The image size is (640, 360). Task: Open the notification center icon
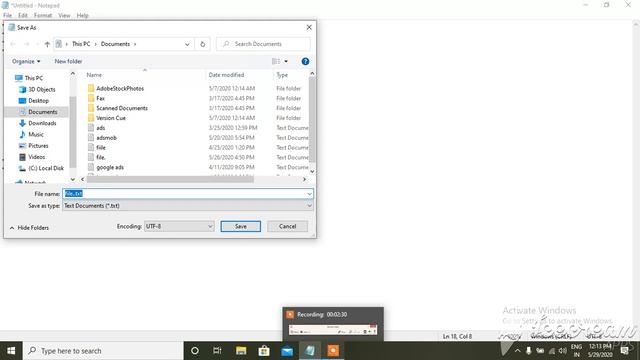tap(624, 351)
